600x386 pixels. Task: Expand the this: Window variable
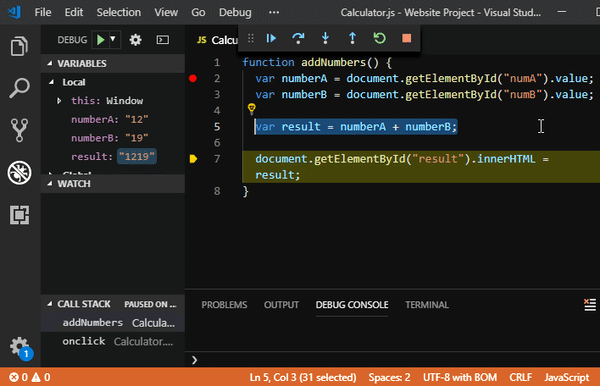pos(59,101)
